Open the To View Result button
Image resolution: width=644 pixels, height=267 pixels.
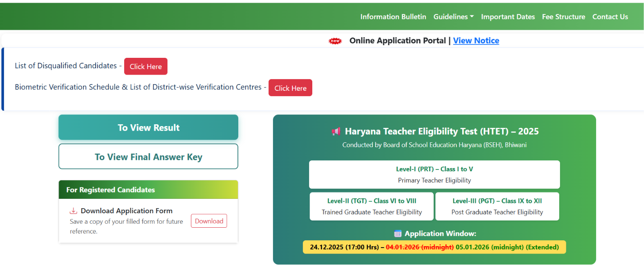pyautogui.click(x=148, y=127)
